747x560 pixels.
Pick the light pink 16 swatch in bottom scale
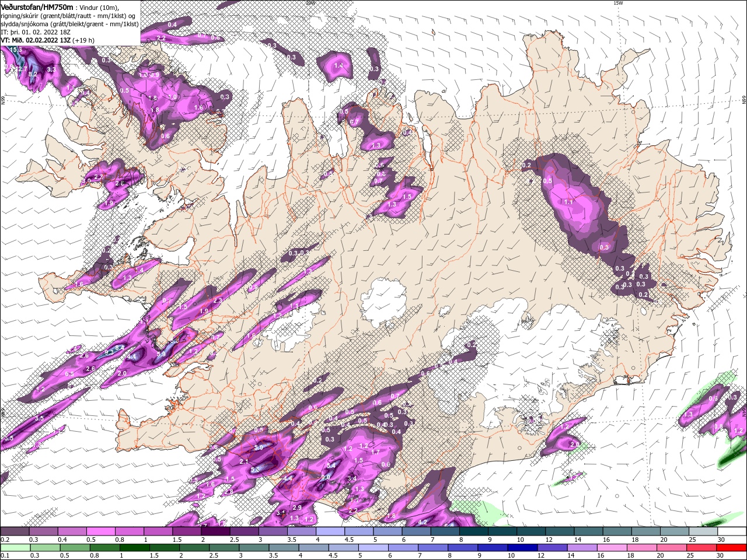[611, 548]
